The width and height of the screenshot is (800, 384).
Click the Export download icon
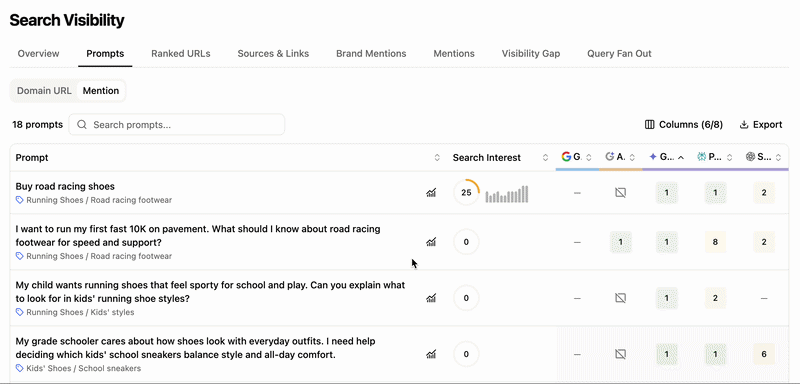click(744, 124)
